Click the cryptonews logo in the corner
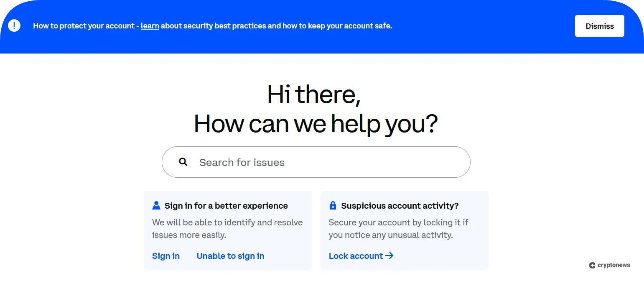 pyautogui.click(x=610, y=265)
